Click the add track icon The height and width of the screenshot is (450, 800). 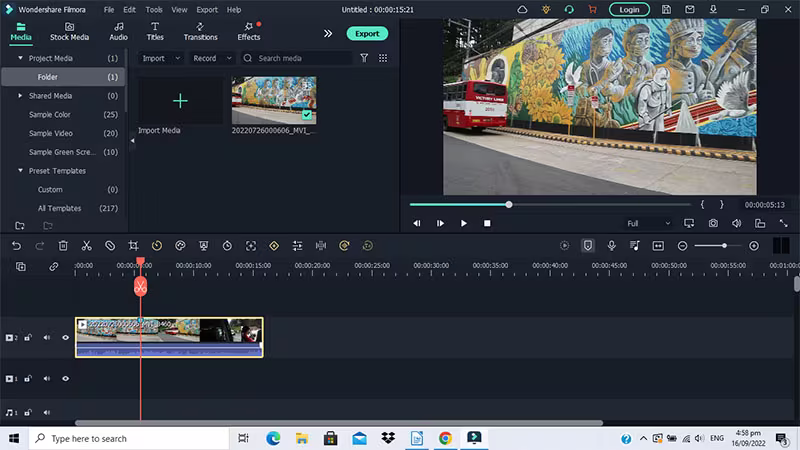21,266
